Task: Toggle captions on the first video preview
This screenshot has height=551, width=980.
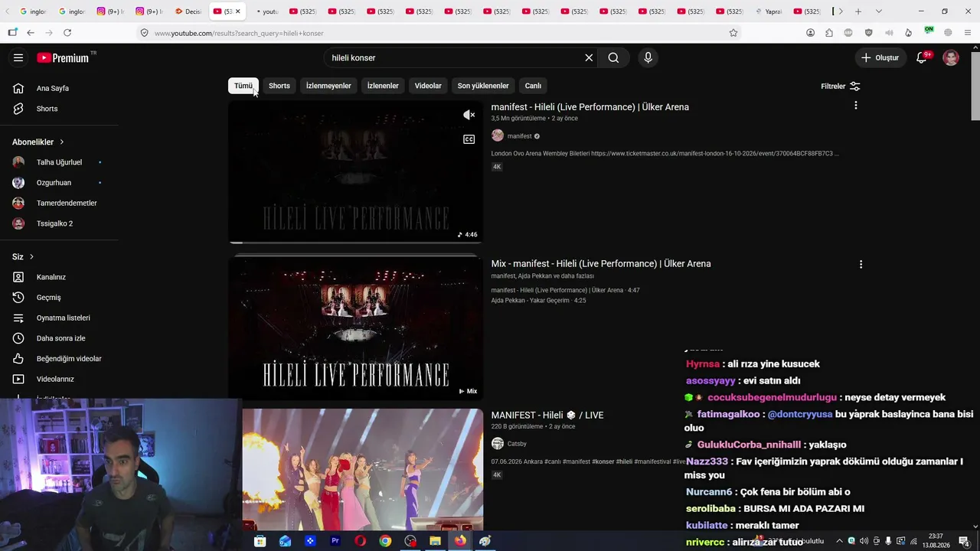Action: 469,139
